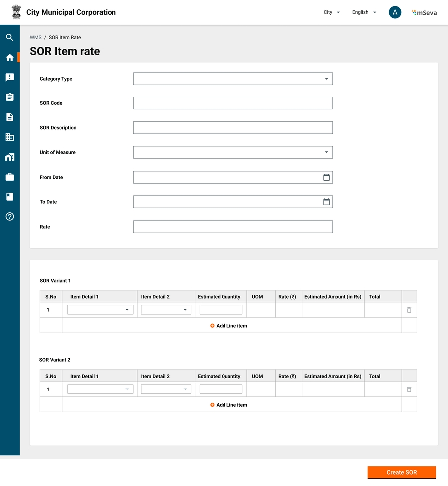Open the briefcase icon in sidebar
The height and width of the screenshot is (486, 448).
pyautogui.click(x=9, y=177)
